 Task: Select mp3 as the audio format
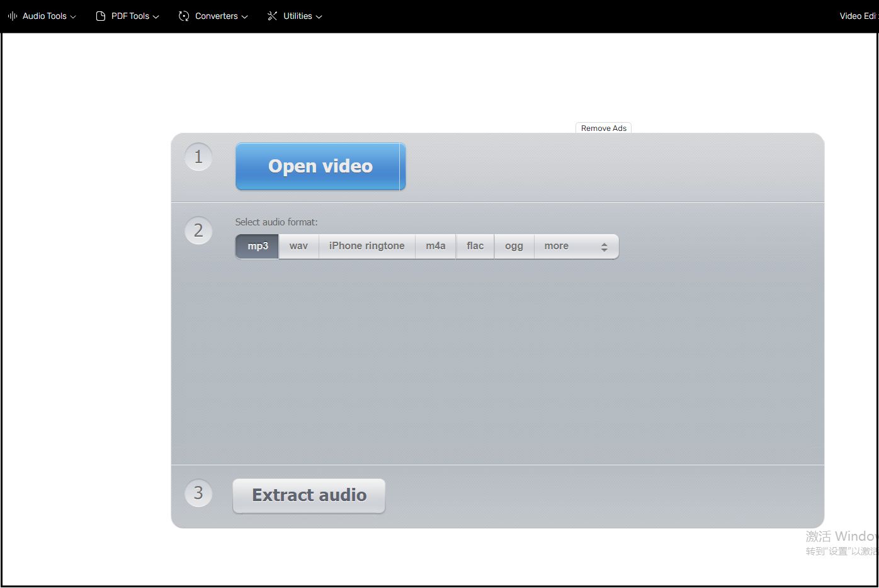click(258, 246)
